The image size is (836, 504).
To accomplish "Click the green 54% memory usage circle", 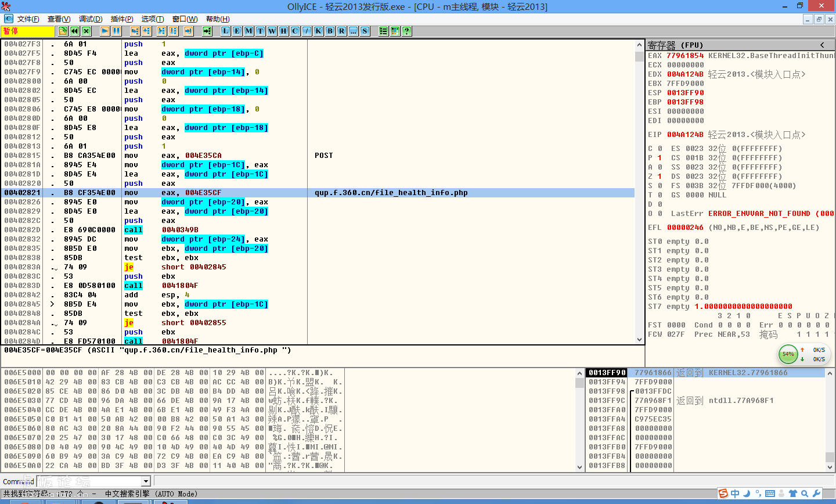I will coord(788,354).
